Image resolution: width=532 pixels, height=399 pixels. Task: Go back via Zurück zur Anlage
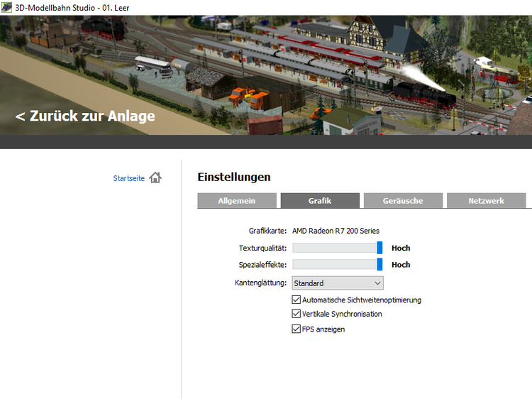[85, 116]
